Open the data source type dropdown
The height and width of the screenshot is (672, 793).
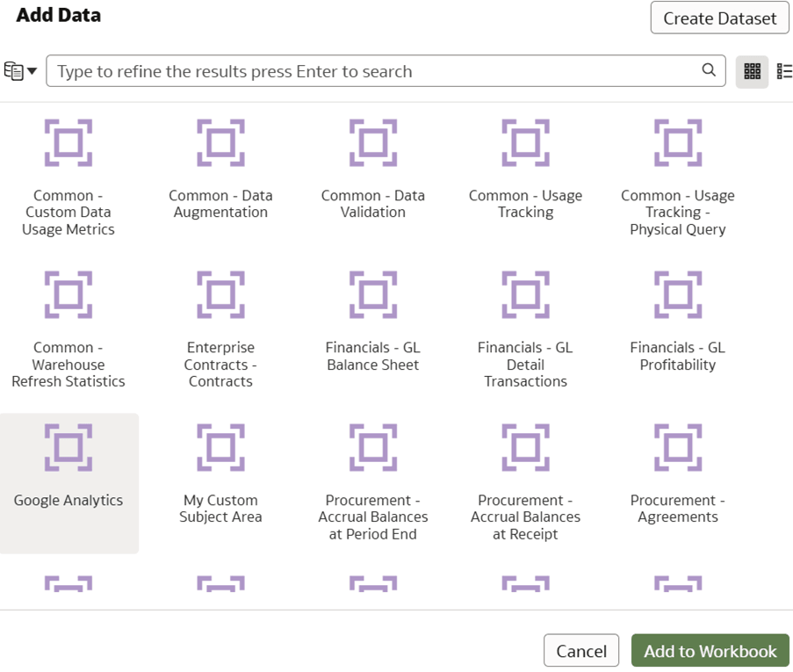[31, 71]
